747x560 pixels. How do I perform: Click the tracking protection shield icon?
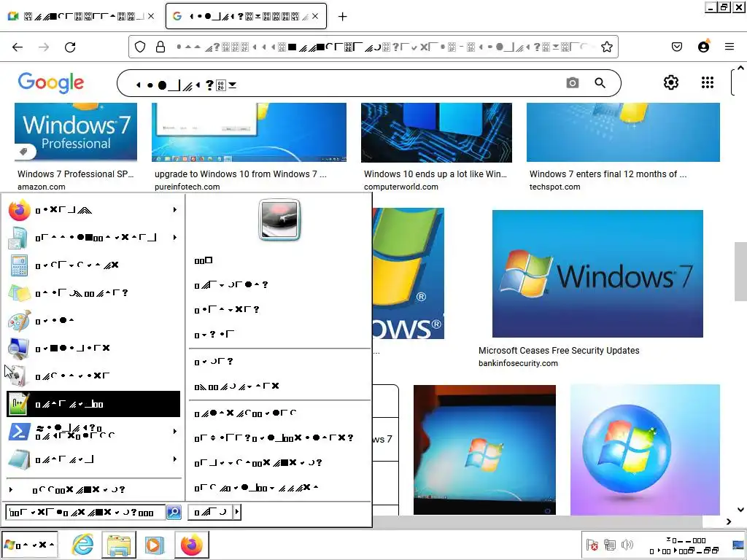(x=139, y=47)
